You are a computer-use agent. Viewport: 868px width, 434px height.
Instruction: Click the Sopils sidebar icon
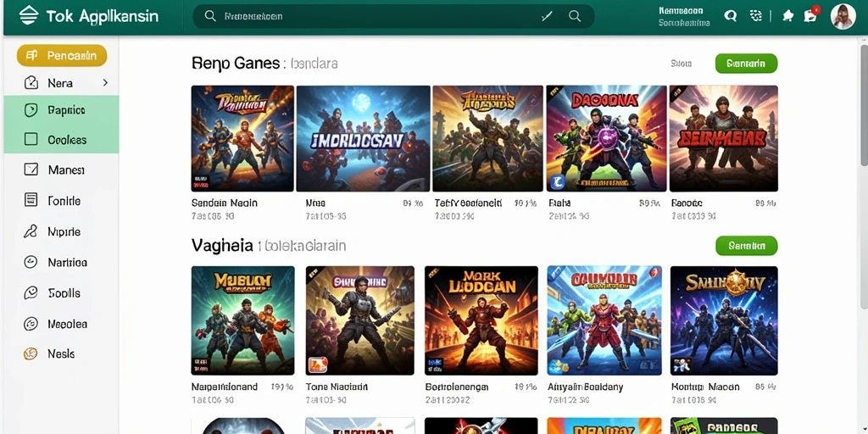pyautogui.click(x=31, y=292)
